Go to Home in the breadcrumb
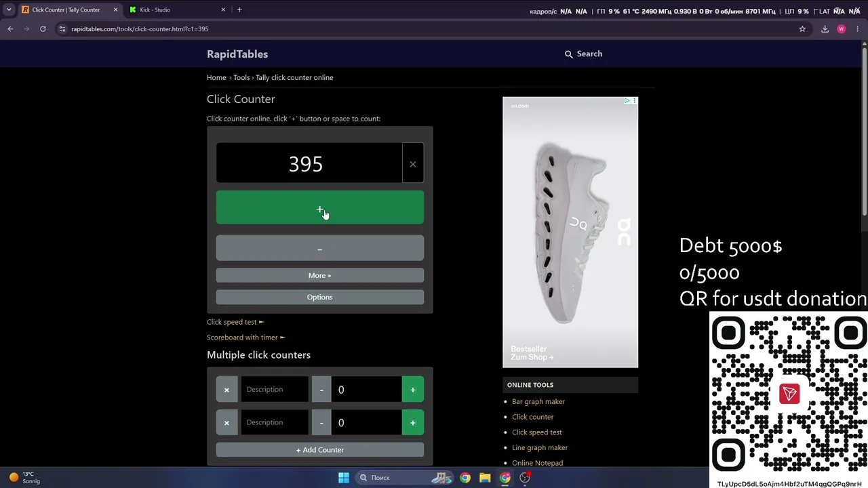The width and height of the screenshot is (868, 488). [216, 77]
